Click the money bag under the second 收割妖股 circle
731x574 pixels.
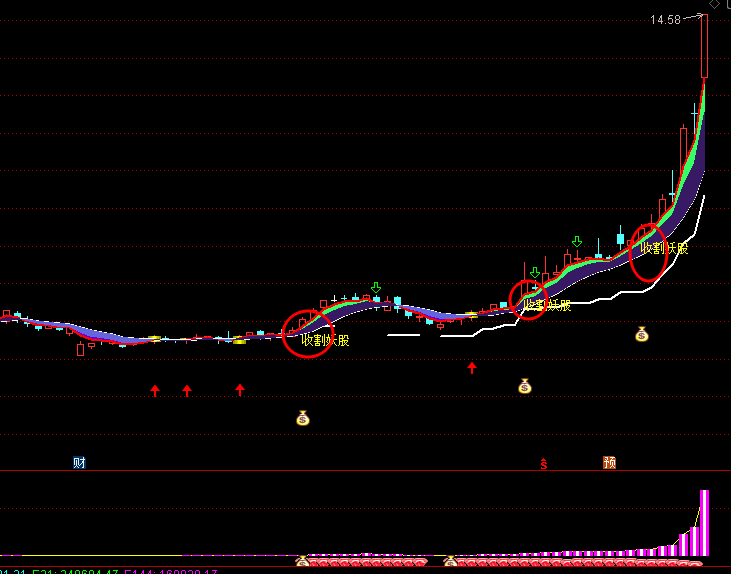(525, 386)
